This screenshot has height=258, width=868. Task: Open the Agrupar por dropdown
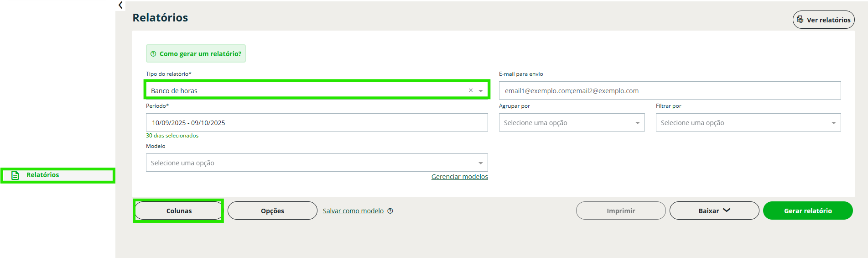coord(572,123)
